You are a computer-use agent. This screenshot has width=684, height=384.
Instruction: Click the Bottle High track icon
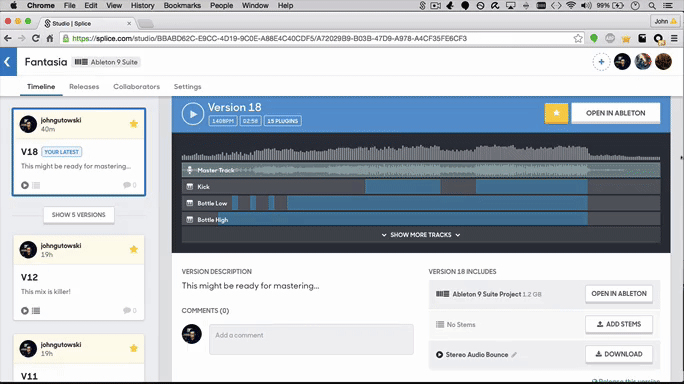pos(190,220)
